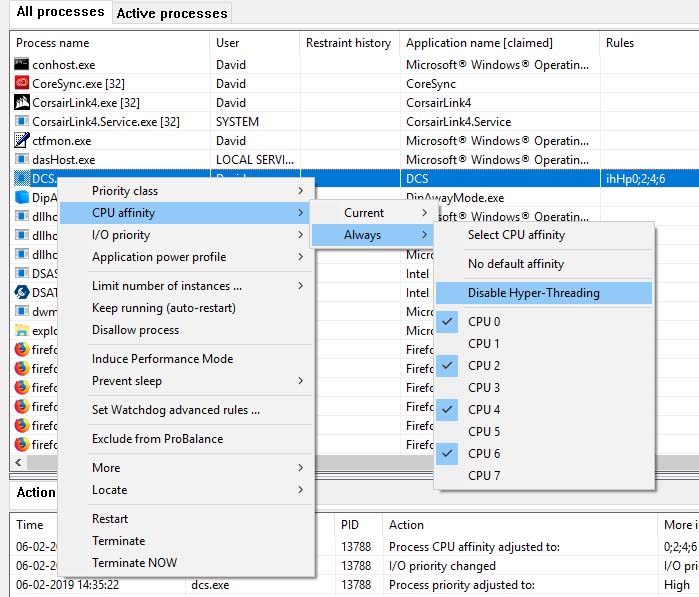Viewport: 699px width, 597px height.
Task: Switch to the All processes tab
Action: [60, 12]
